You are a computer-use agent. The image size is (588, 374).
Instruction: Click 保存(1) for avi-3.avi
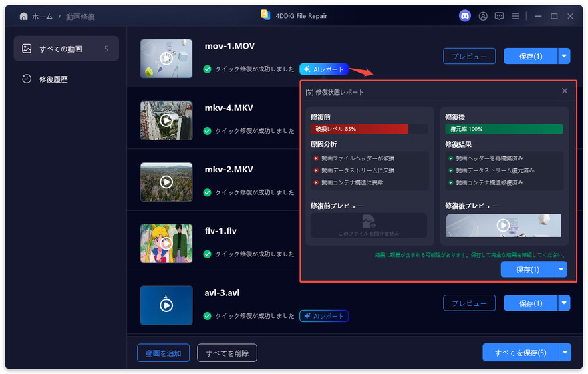tap(531, 303)
